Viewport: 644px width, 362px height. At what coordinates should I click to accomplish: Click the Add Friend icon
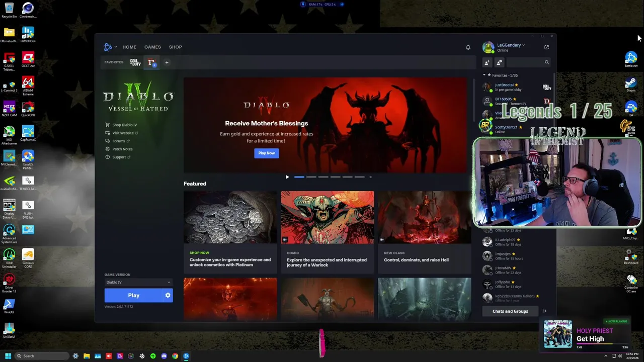[x=487, y=62]
